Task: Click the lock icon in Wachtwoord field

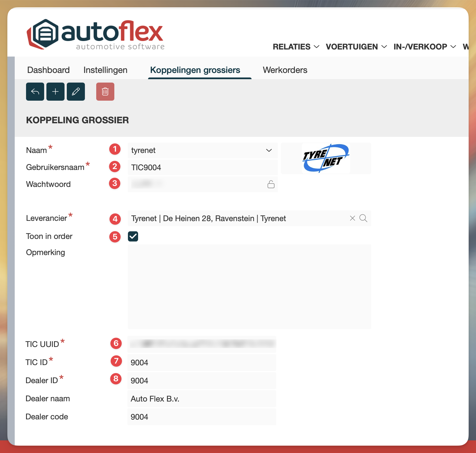Action: click(x=271, y=184)
